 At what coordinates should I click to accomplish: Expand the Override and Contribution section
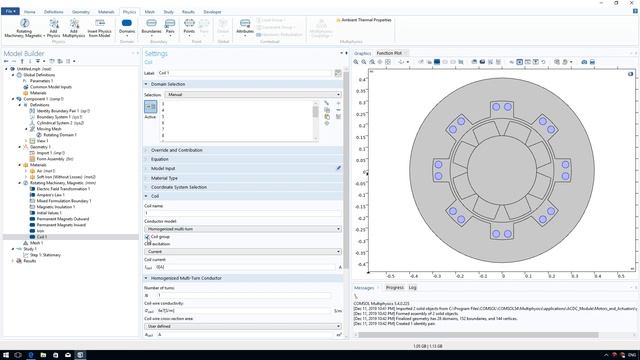[244, 150]
